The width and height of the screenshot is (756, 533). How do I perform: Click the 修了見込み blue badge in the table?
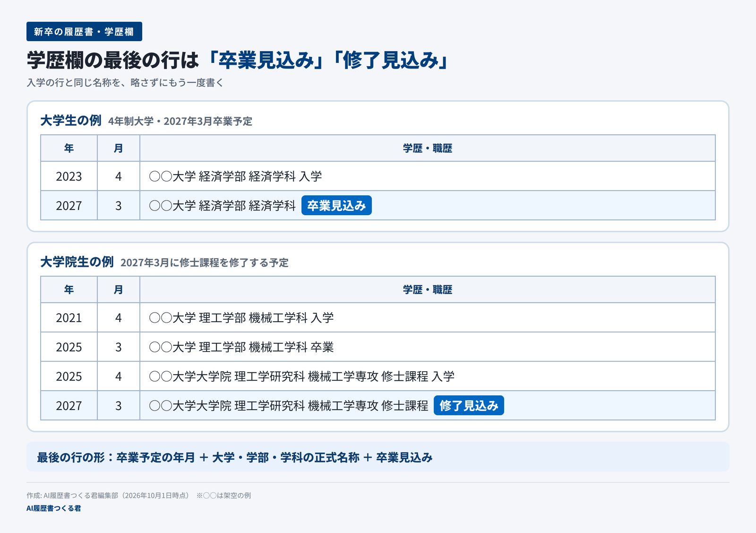(469, 406)
